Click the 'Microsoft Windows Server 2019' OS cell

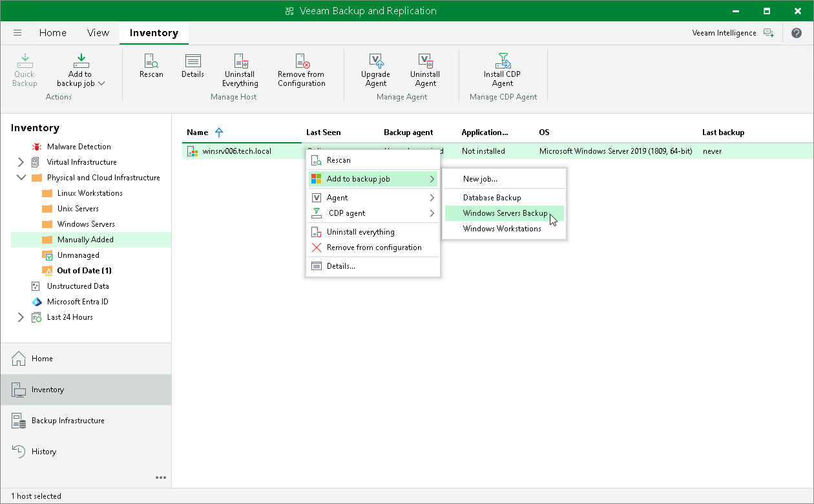(616, 151)
